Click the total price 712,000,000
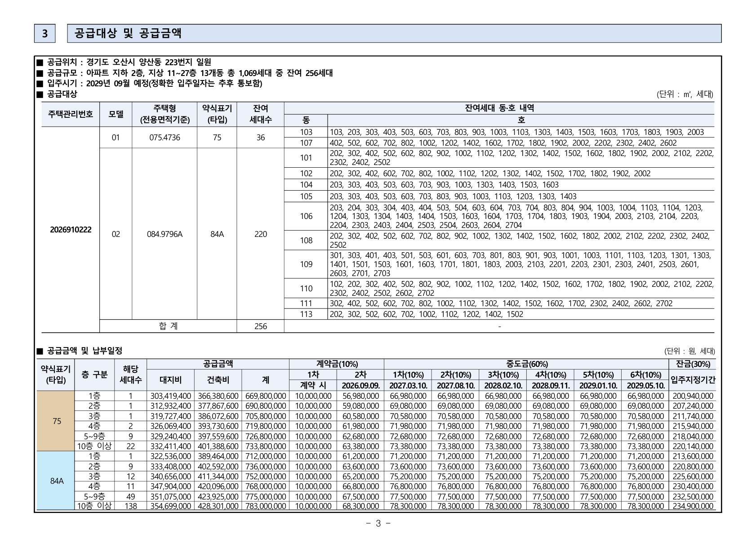This screenshot has height=535, width=756. [x=266, y=456]
